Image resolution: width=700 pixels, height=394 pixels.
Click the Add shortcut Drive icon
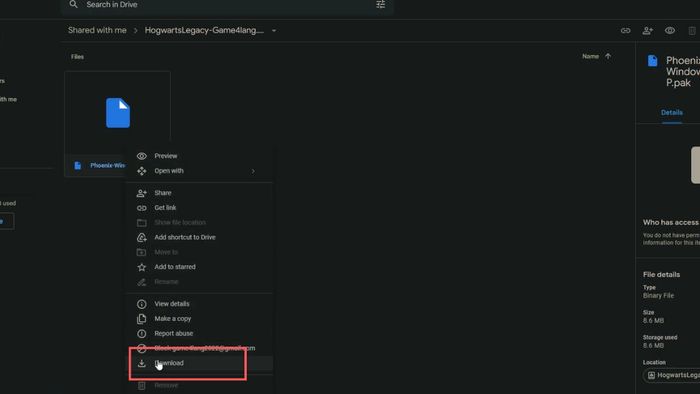click(142, 237)
